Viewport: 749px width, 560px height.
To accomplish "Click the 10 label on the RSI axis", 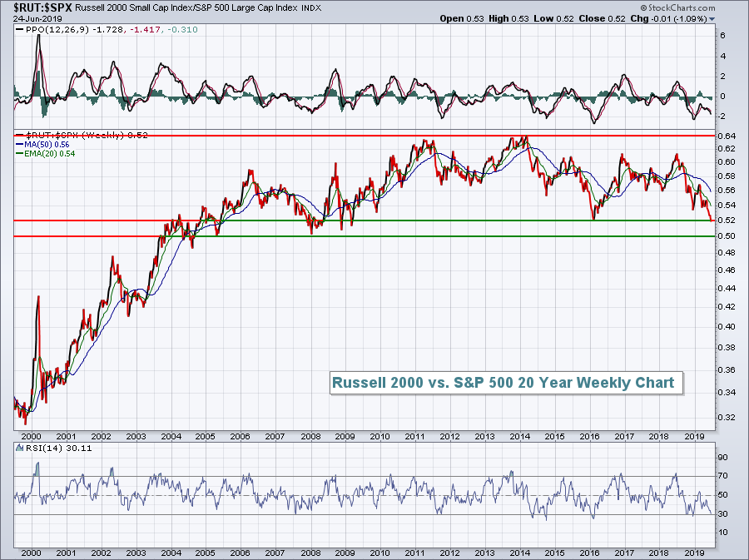I will tap(724, 533).
